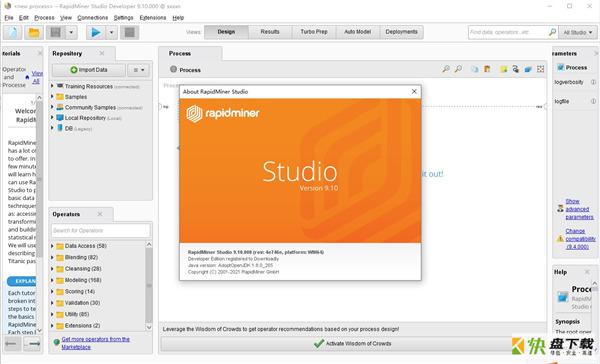Open the dropdown arrow beside the run button
The image size is (600, 364).
pyautogui.click(x=111, y=33)
